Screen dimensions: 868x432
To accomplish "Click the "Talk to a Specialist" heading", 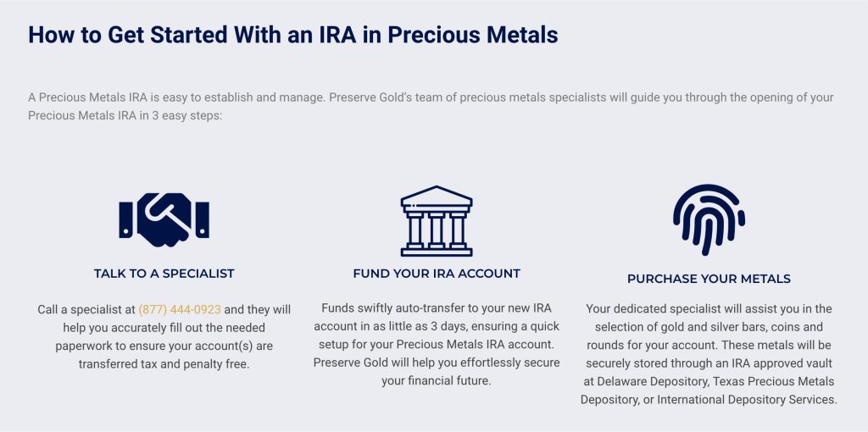I will point(164,274).
